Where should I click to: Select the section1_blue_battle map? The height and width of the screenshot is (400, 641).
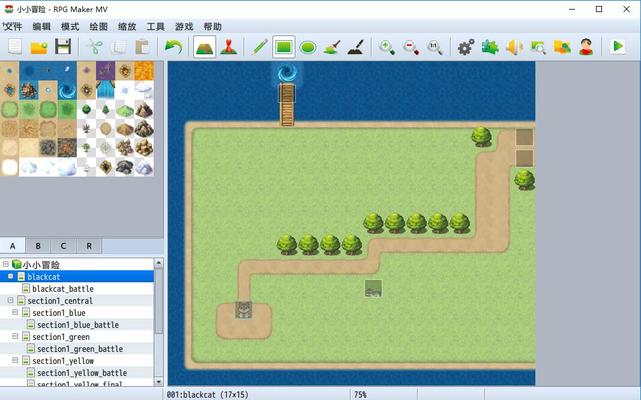pos(78,325)
